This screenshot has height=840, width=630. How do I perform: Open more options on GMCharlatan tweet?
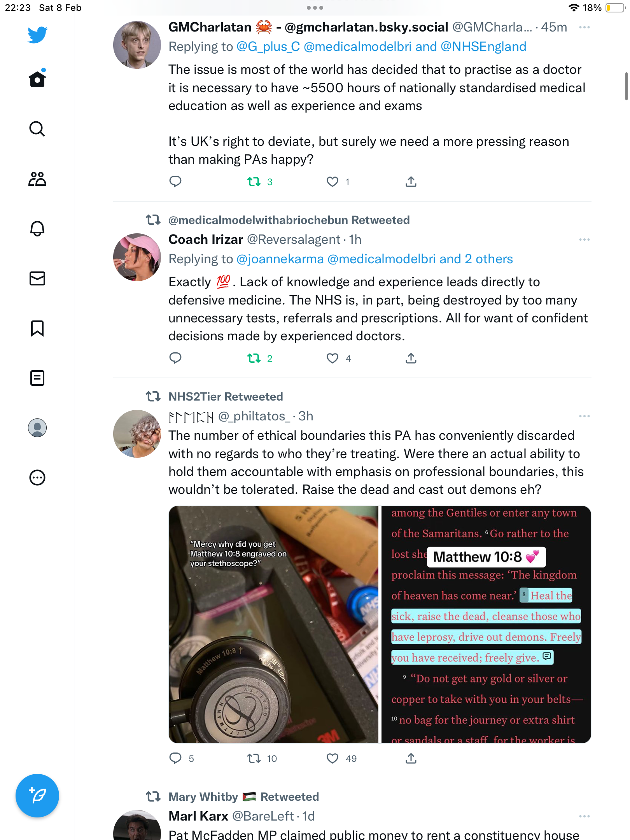tap(584, 27)
